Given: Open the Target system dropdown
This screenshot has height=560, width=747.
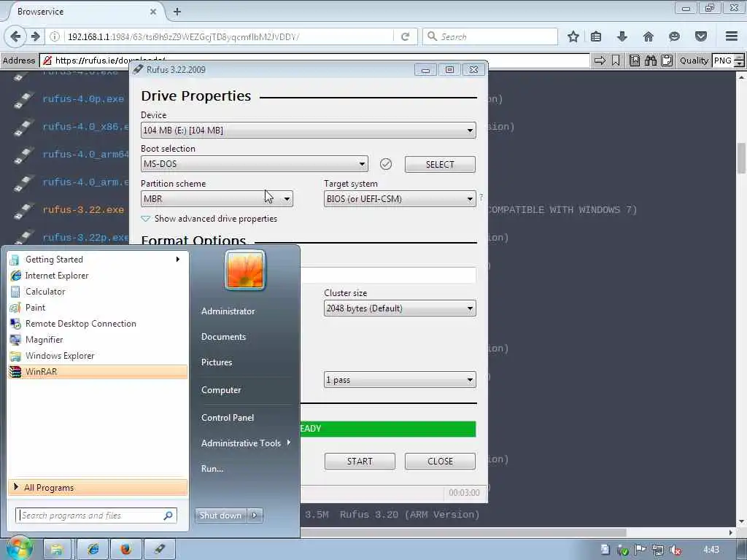Looking at the screenshot, I should pos(400,198).
